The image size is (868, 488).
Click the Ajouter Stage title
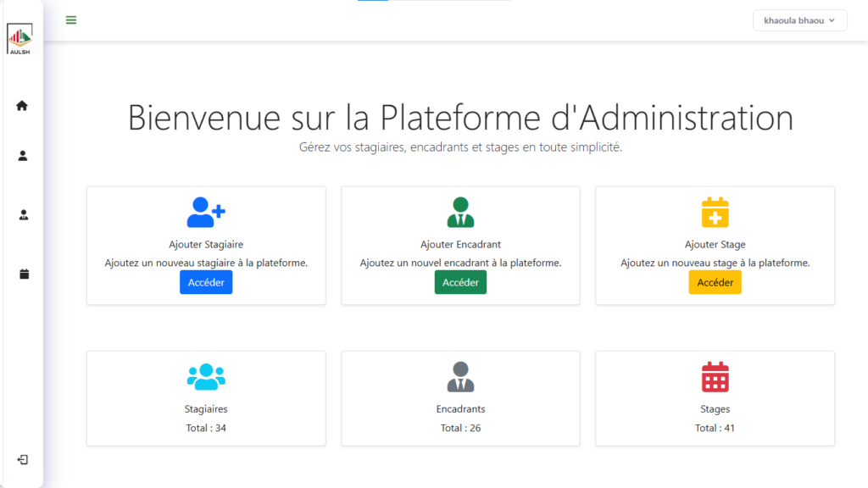pyautogui.click(x=715, y=244)
